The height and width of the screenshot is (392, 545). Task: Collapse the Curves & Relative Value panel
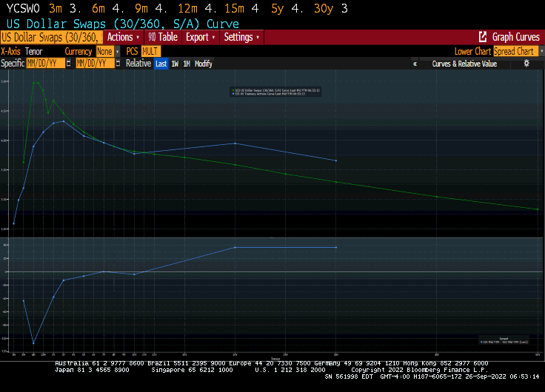click(415, 64)
